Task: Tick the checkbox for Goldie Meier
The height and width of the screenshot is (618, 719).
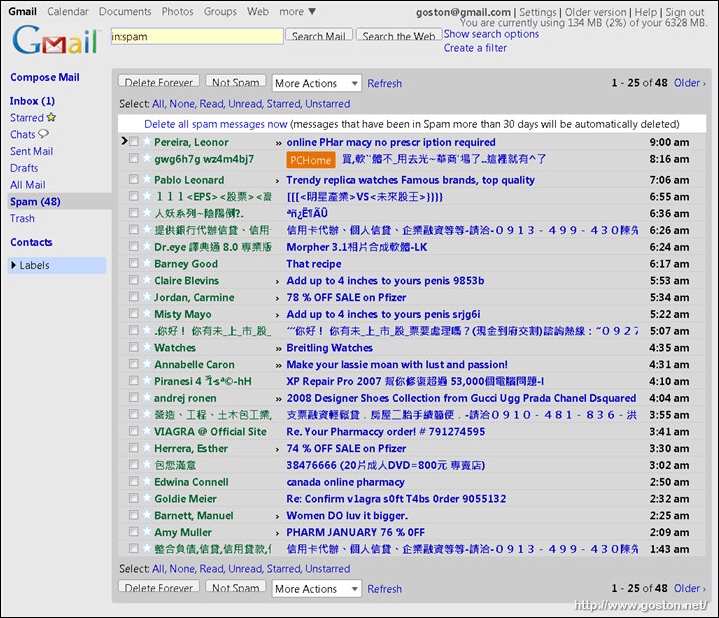Action: tap(133, 498)
